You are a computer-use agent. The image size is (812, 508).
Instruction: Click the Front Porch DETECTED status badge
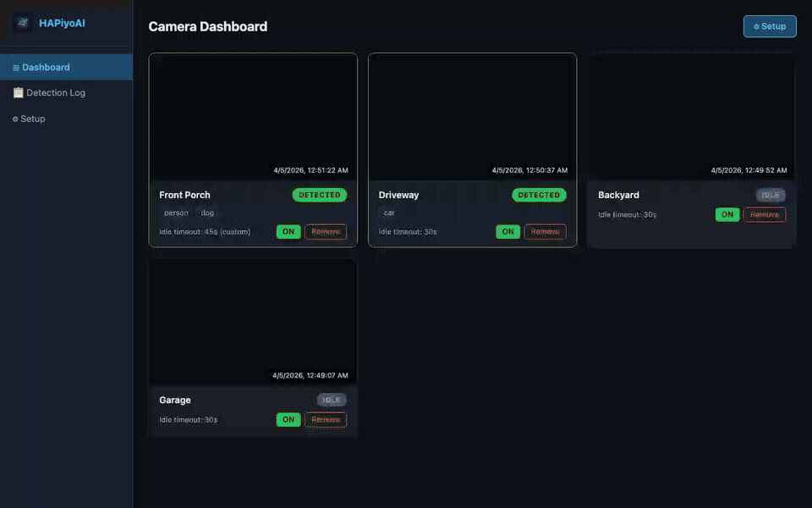320,195
